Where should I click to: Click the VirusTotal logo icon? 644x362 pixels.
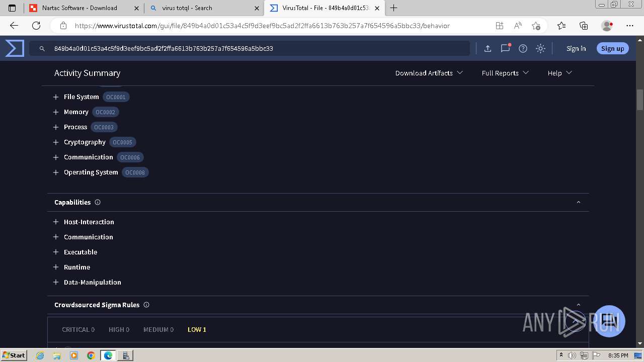15,48
